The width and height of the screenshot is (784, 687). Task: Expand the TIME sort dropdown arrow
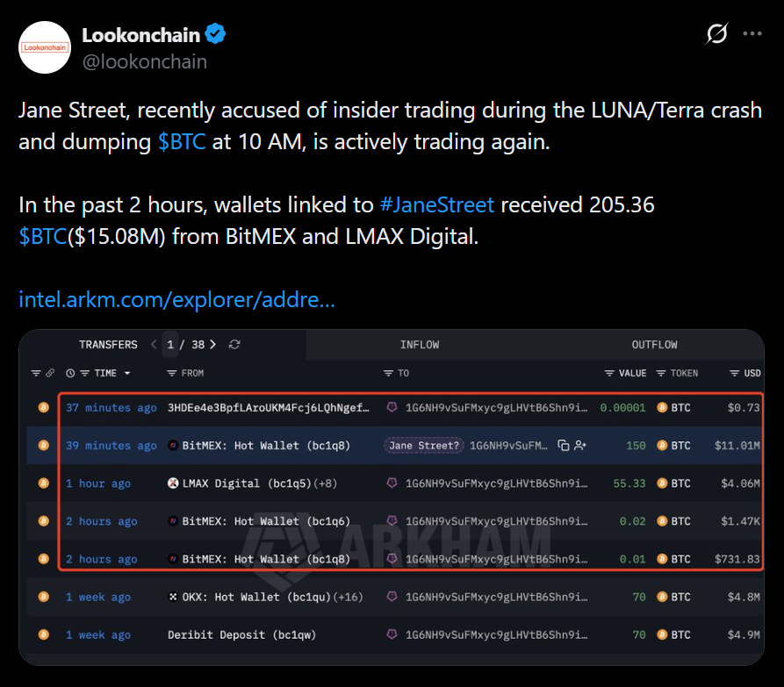(127, 374)
